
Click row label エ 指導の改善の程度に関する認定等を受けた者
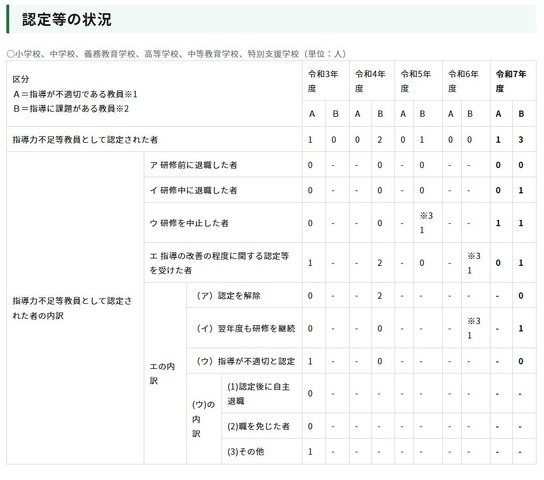[x=219, y=263]
